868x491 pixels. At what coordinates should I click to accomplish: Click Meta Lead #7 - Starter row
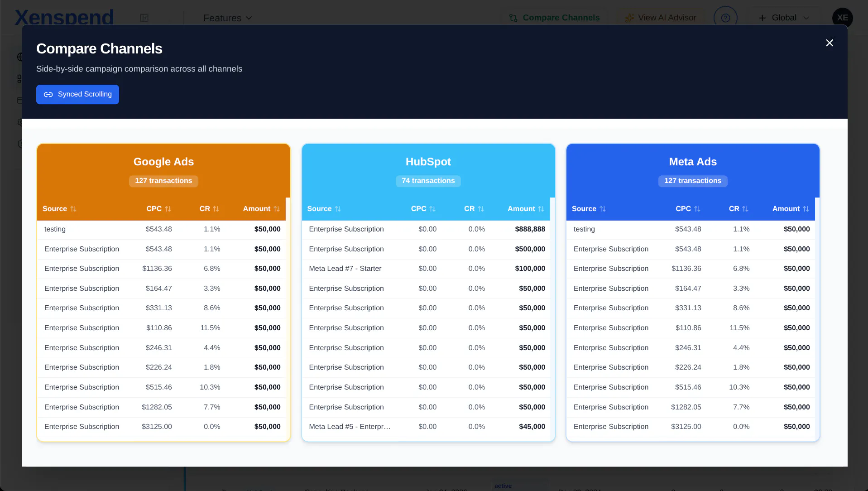426,269
